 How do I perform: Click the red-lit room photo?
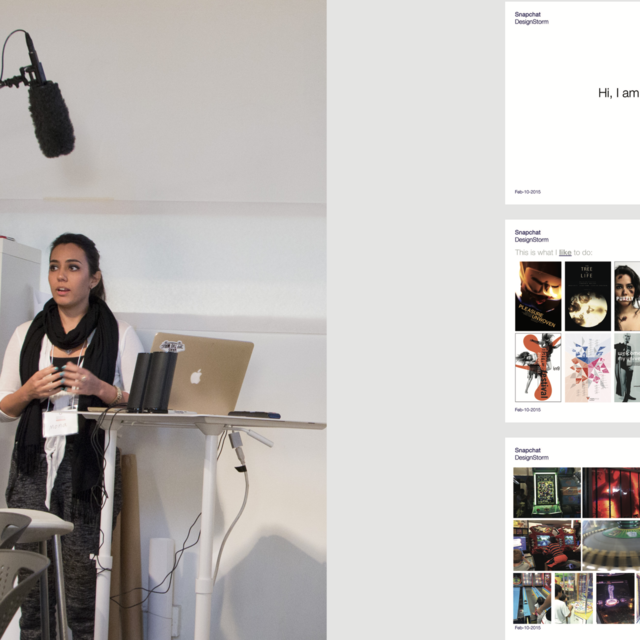[x=611, y=493]
